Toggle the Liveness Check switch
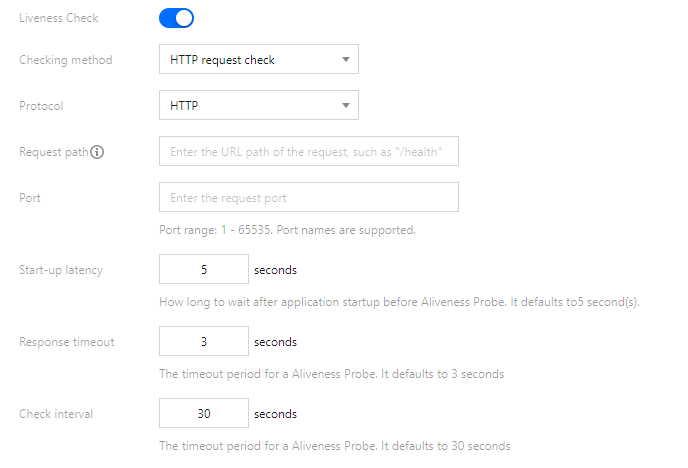The width and height of the screenshot is (688, 468). pos(176,18)
